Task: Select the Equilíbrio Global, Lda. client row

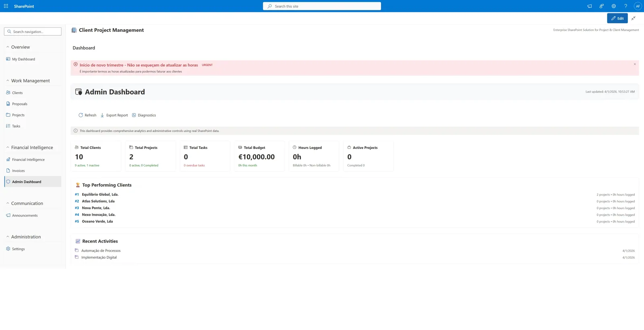Action: tap(355, 194)
